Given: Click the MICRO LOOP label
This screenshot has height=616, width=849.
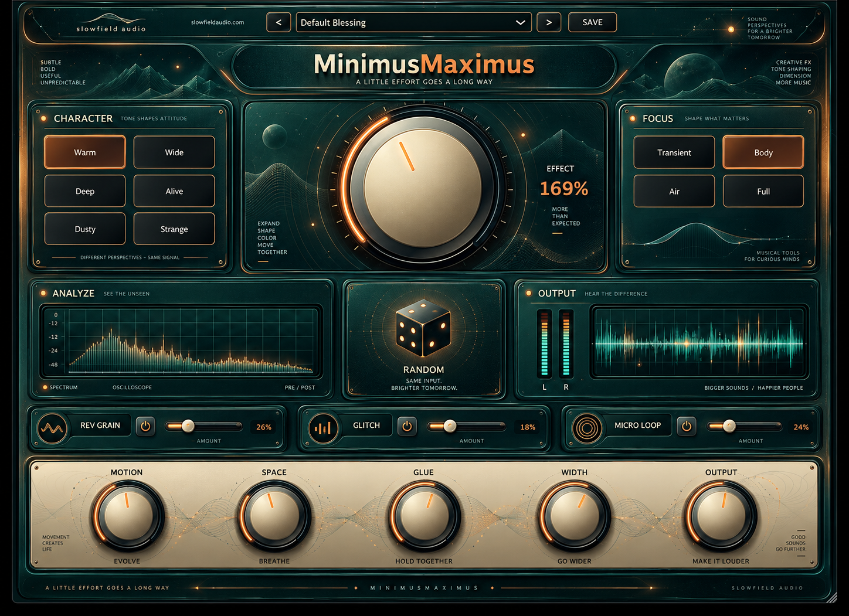Looking at the screenshot, I should click(637, 426).
